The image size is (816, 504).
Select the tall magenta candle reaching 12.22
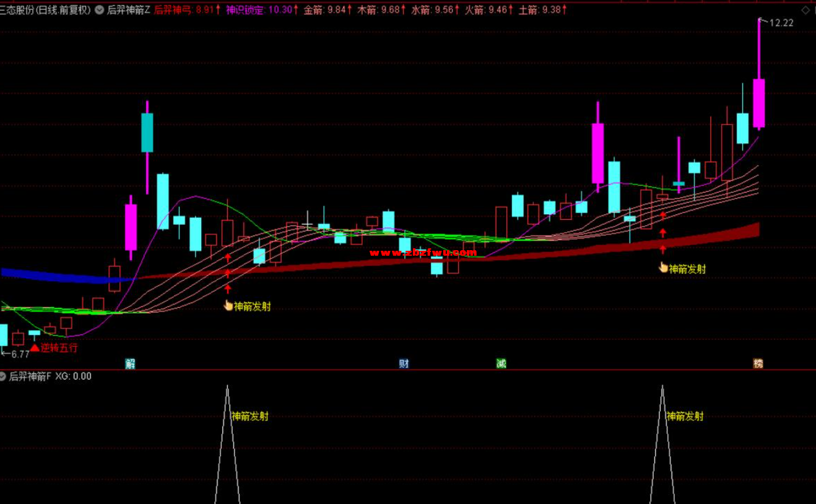758,103
